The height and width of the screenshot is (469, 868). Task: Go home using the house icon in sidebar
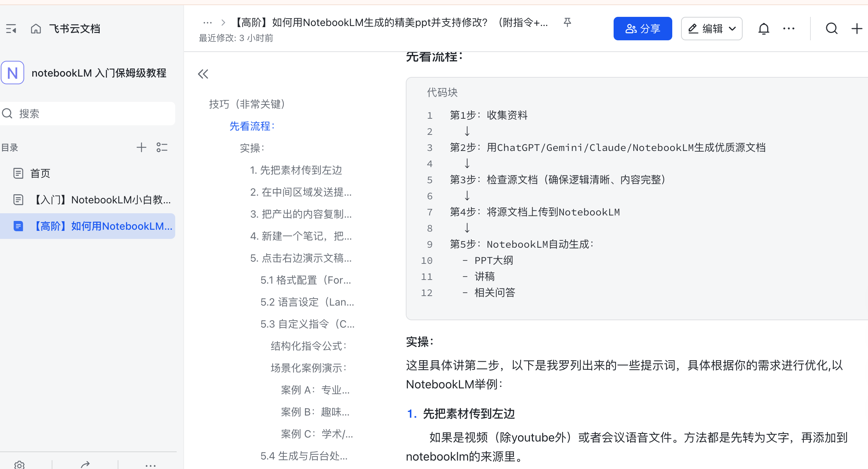tap(36, 28)
